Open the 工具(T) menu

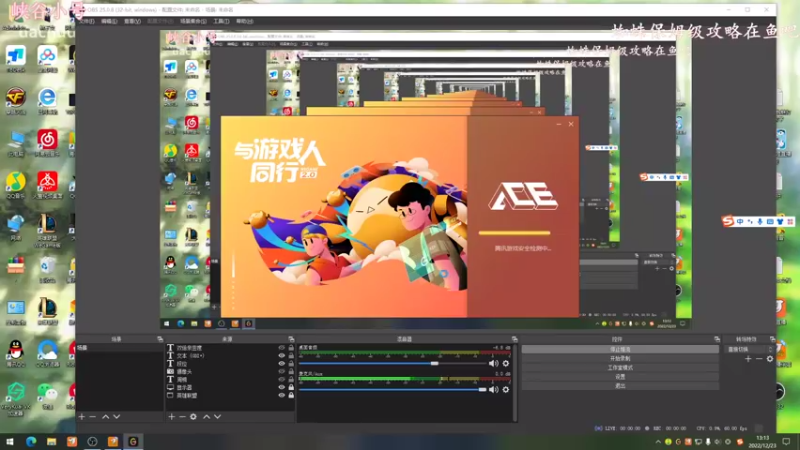(221, 21)
